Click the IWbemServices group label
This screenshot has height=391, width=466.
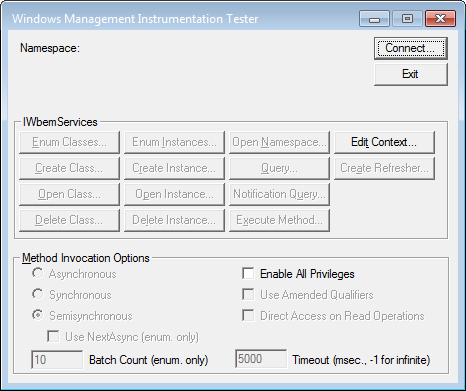pos(60,122)
